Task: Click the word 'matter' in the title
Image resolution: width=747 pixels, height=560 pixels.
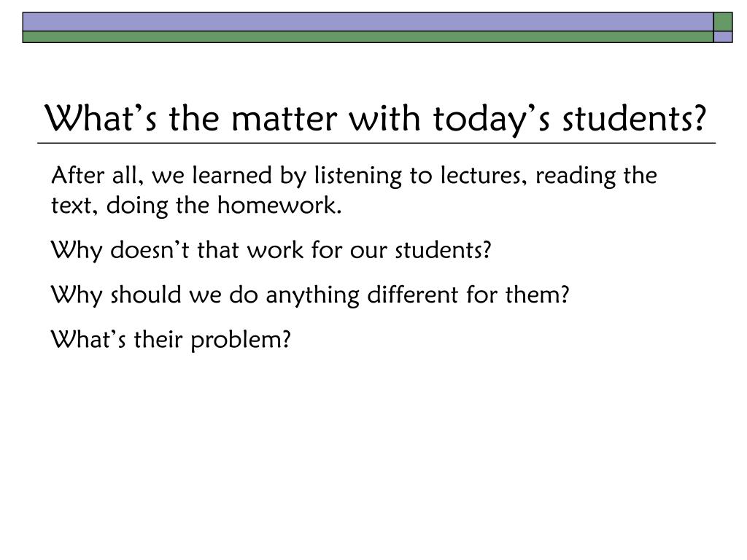Action: point(284,119)
